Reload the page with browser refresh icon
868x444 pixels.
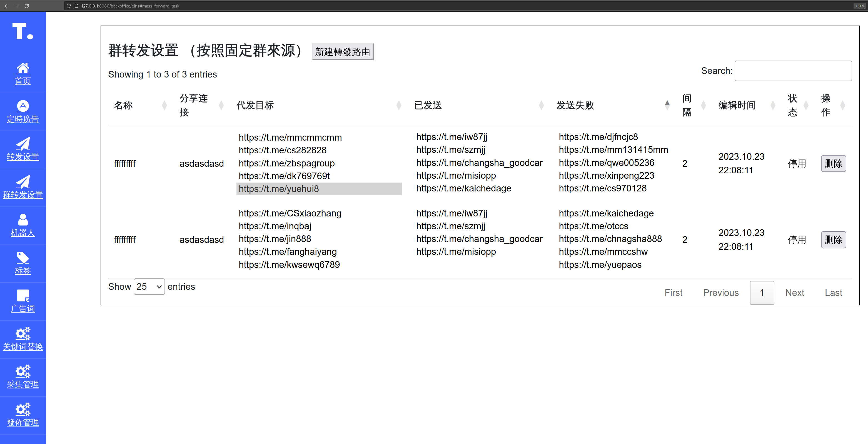27,6
